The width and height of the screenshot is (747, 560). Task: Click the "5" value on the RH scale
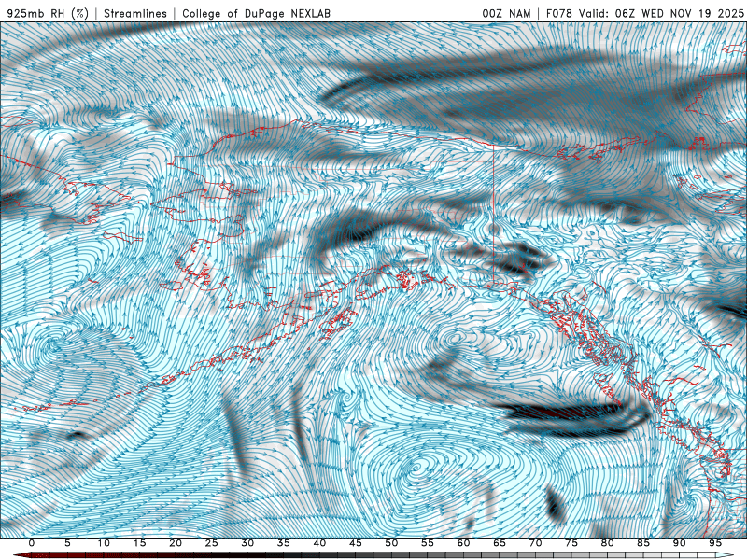tap(67, 543)
